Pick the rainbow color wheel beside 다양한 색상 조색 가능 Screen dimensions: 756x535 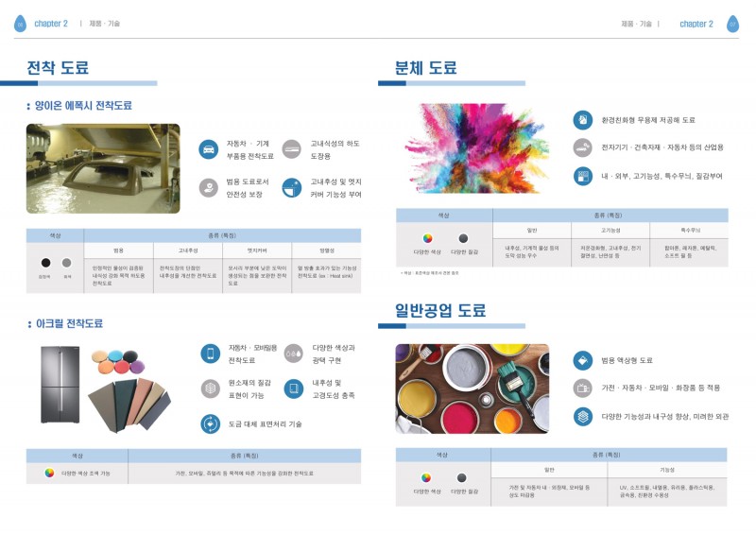(49, 473)
